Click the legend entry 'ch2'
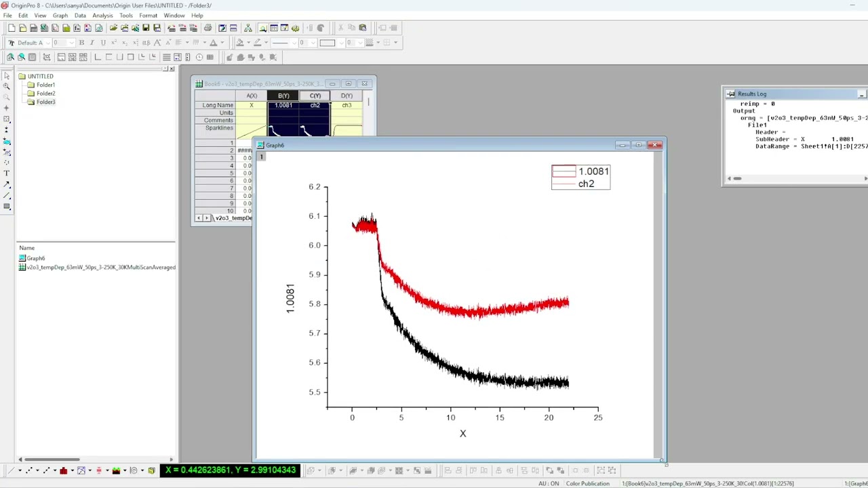The width and height of the screenshot is (868, 488). tap(586, 184)
